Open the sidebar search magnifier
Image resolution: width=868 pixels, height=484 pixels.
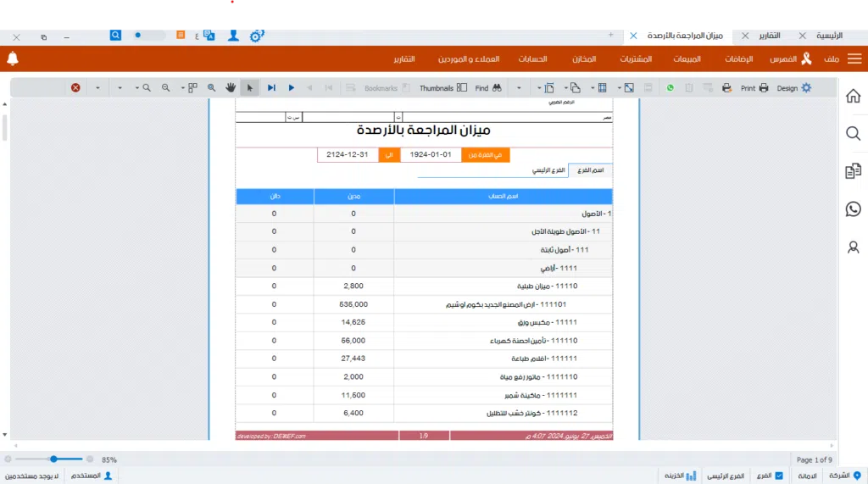pyautogui.click(x=853, y=133)
